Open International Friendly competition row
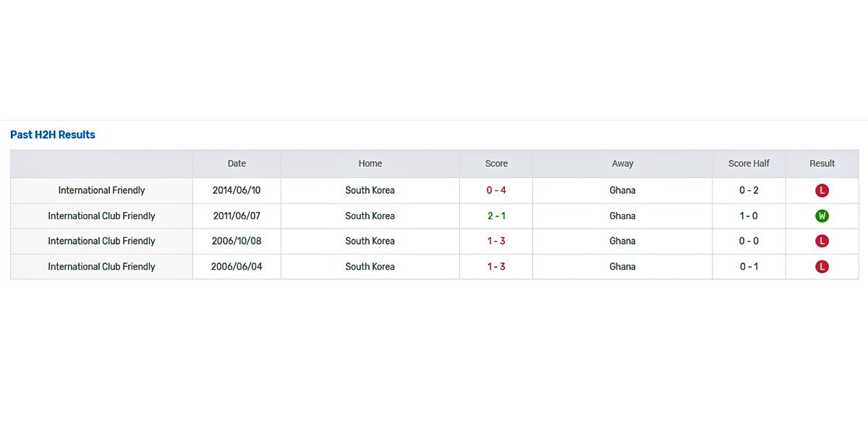The image size is (868, 434). tap(101, 190)
